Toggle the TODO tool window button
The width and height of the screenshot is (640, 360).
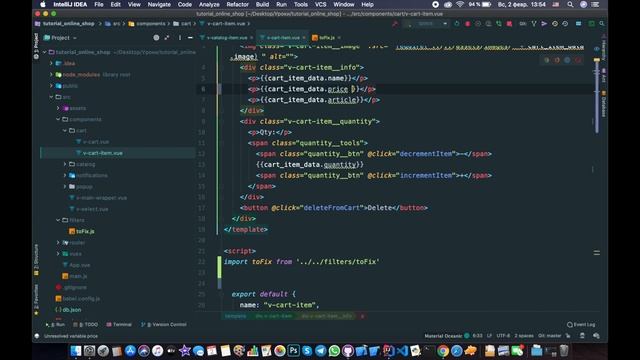[x=85, y=324]
